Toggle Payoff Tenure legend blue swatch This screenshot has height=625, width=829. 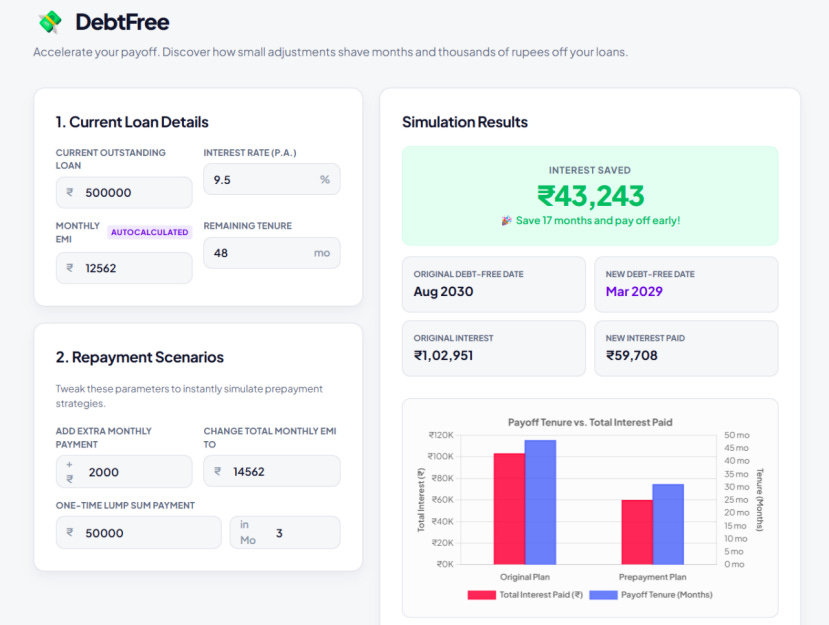(603, 595)
